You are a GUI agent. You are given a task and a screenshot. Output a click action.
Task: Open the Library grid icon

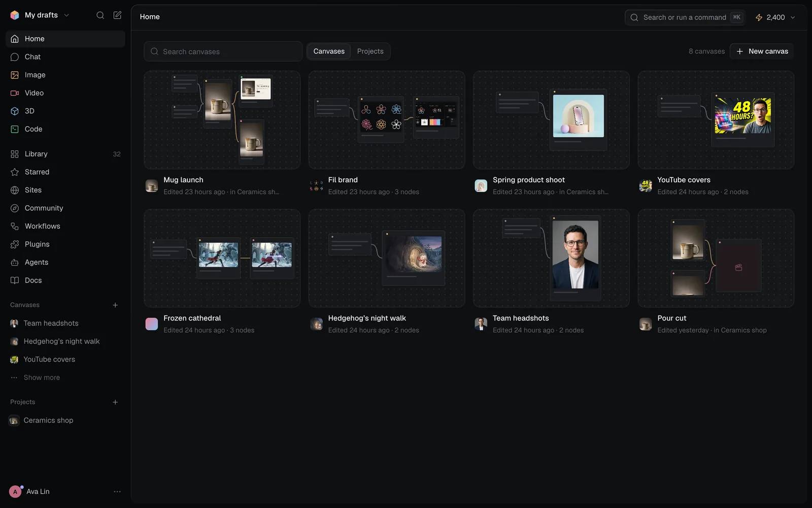tap(15, 154)
